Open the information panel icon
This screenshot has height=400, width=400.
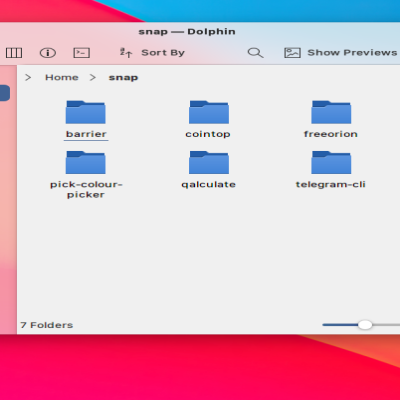(48, 53)
